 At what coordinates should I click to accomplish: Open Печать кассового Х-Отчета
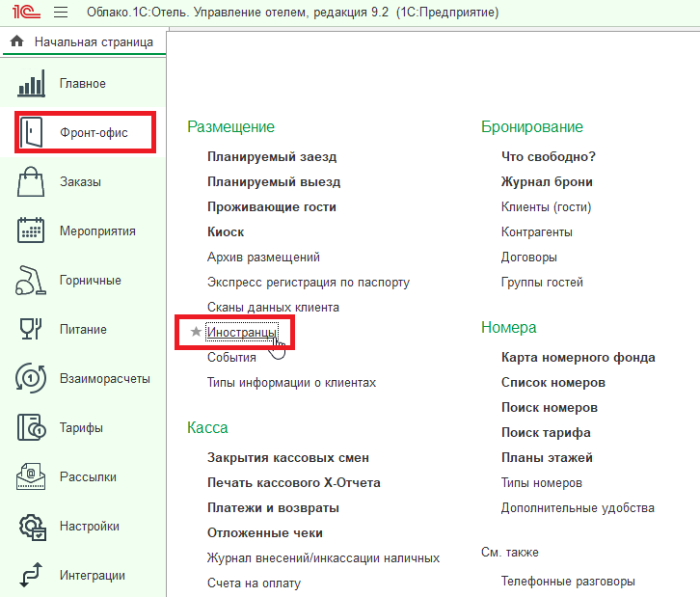pyautogui.click(x=294, y=482)
